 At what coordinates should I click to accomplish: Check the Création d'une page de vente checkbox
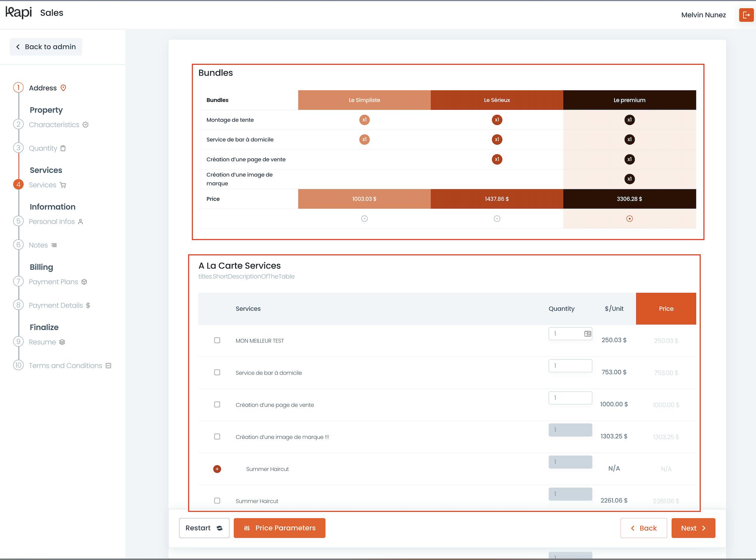pyautogui.click(x=217, y=405)
